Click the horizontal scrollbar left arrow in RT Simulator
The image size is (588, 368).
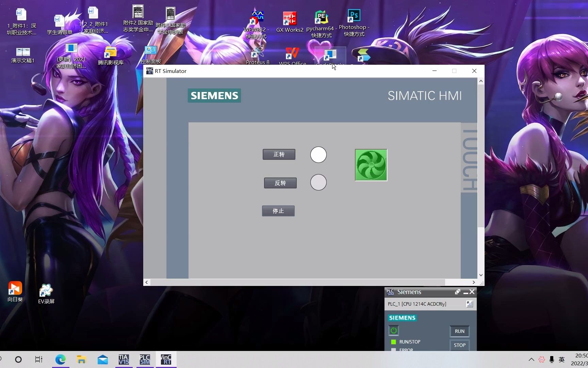click(x=147, y=282)
